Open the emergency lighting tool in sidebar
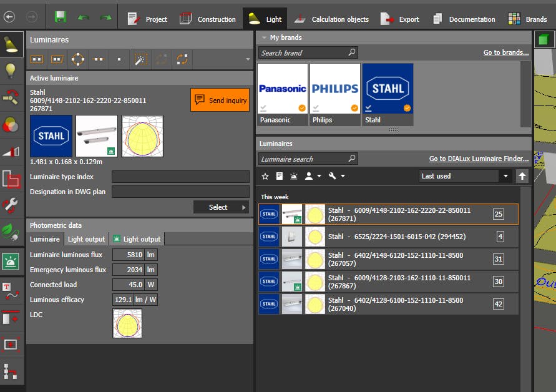 11,262
